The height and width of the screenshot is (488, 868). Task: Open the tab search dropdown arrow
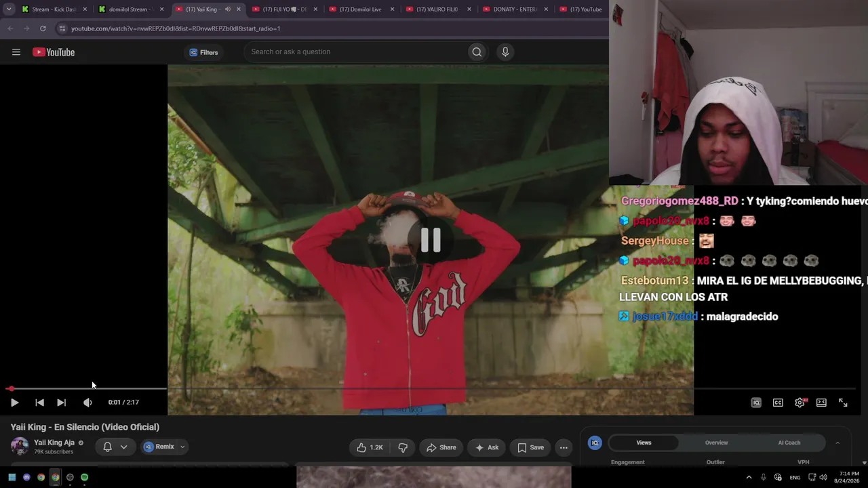(x=9, y=9)
